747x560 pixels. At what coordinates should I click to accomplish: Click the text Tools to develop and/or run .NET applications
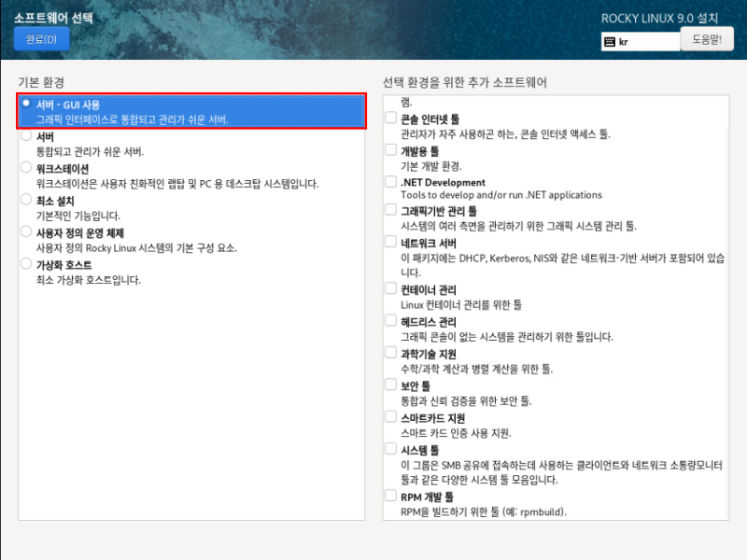501,195
